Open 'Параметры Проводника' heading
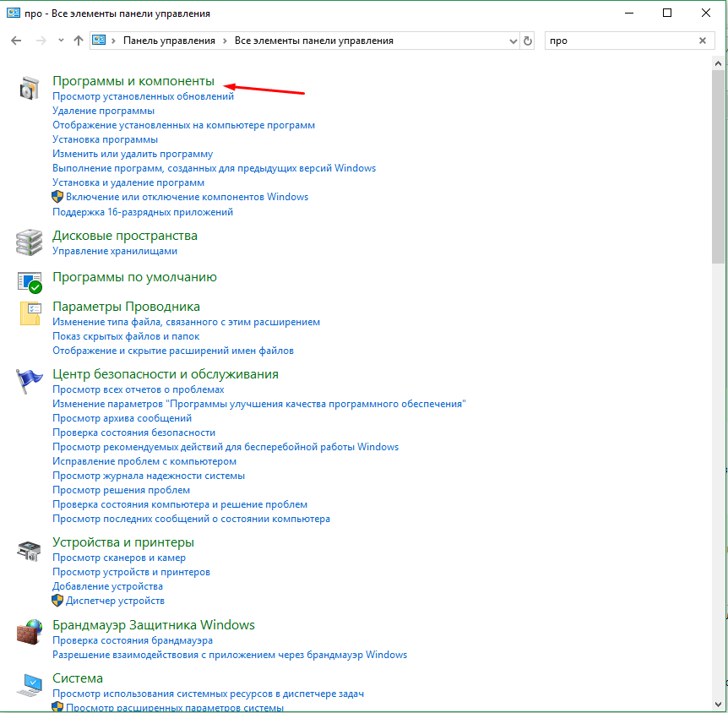 point(127,307)
